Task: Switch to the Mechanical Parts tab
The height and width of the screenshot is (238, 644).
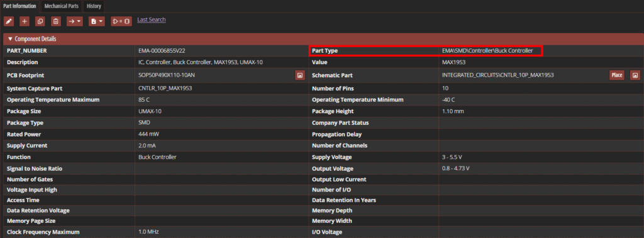Action: click(x=62, y=6)
